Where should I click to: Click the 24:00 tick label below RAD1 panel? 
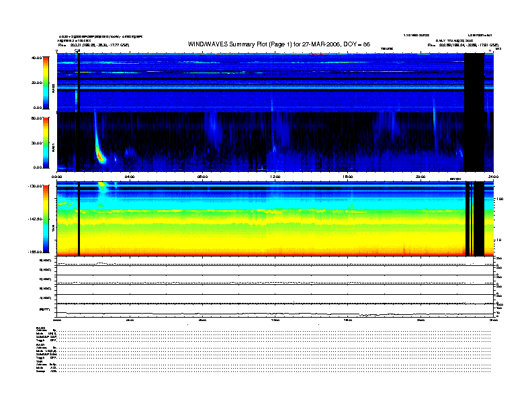(x=493, y=177)
